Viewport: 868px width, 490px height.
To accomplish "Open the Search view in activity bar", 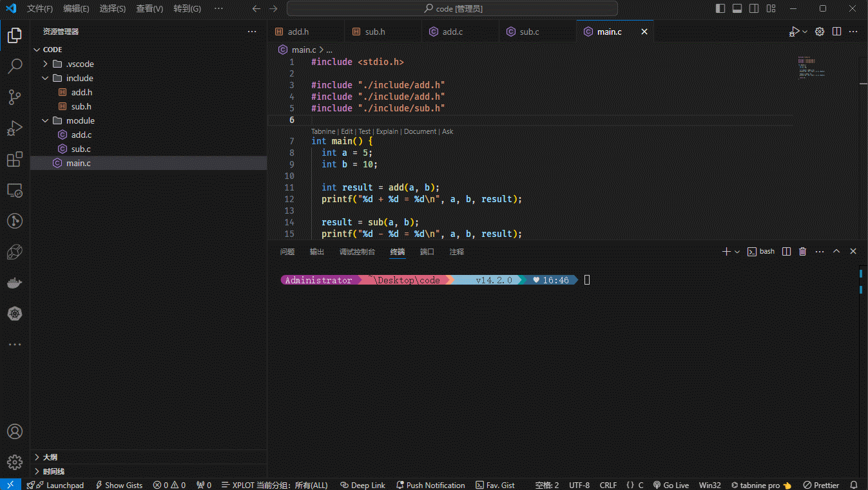I will 15,66.
